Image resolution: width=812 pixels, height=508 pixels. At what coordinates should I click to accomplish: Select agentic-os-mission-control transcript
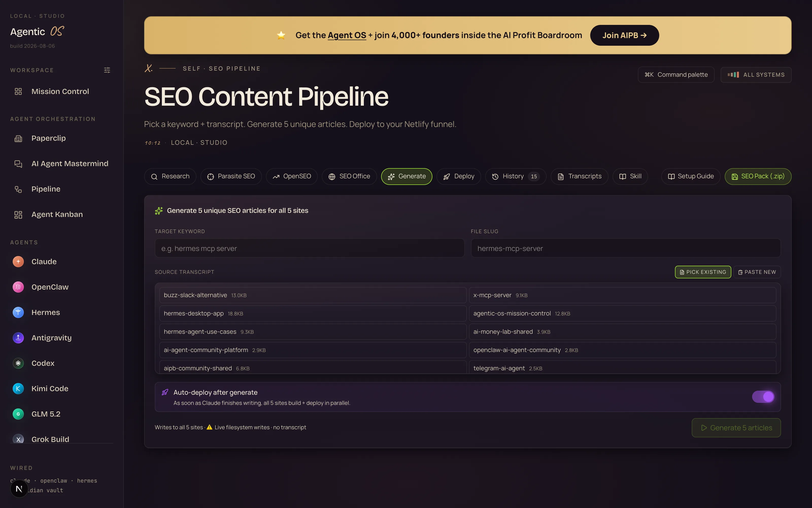pos(622,313)
